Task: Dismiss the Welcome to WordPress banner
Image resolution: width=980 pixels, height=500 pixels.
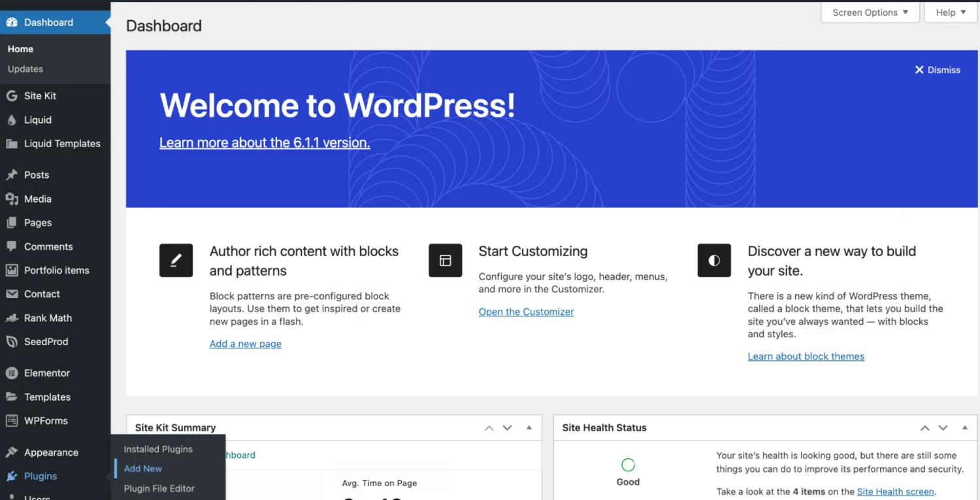Action: pyautogui.click(x=938, y=70)
